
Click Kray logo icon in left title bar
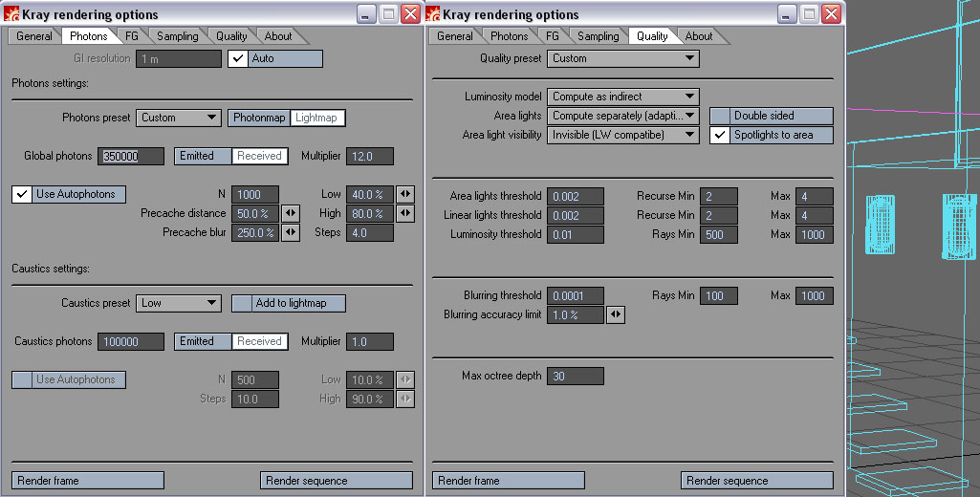coord(11,13)
